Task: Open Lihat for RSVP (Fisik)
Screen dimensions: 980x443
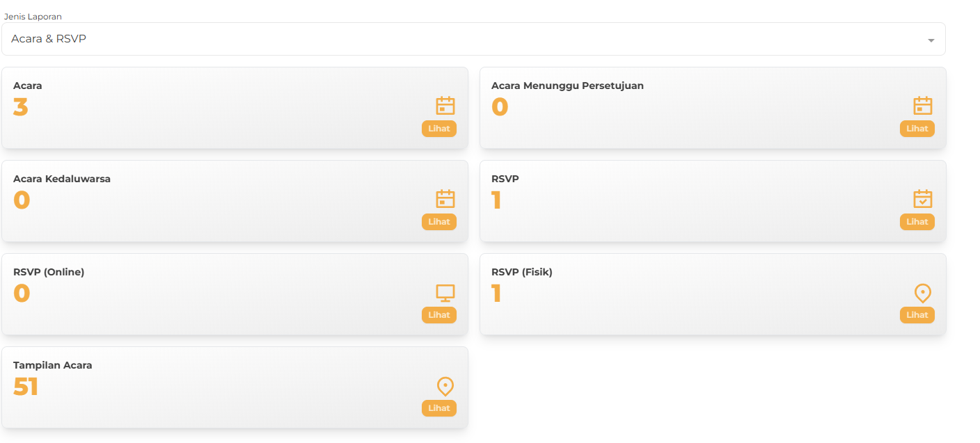Action: coord(917,315)
